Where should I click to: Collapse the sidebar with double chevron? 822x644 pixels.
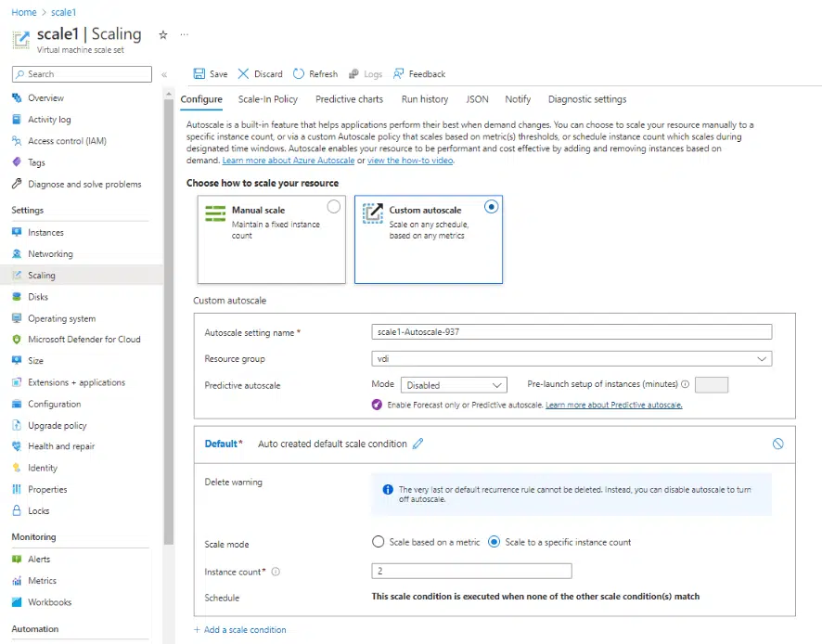164,74
